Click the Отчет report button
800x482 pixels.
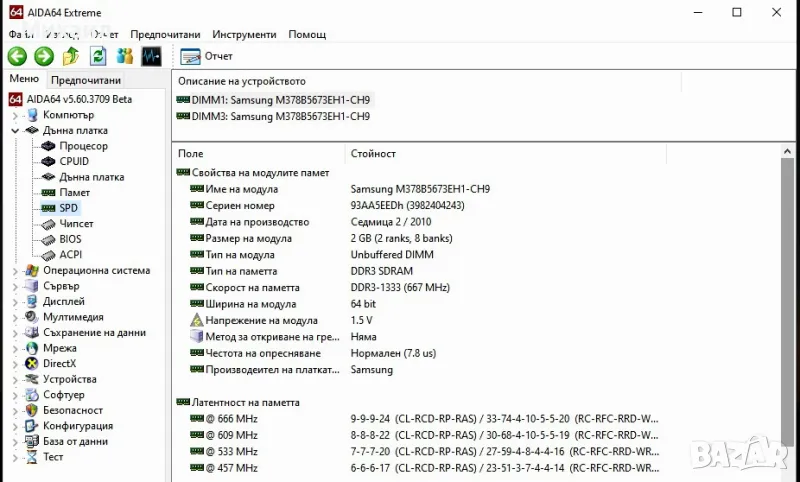[x=208, y=57]
